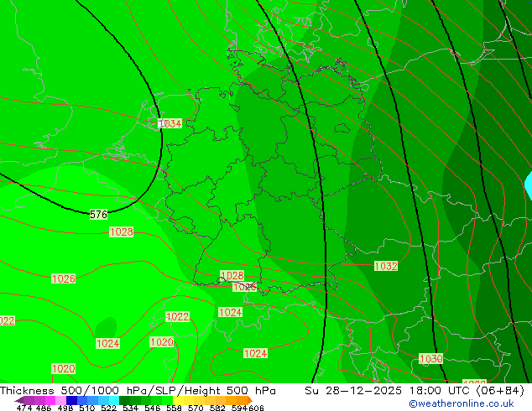Click the light pink legend swatch
This screenshot has height=411, width=532.
pos(60,400)
